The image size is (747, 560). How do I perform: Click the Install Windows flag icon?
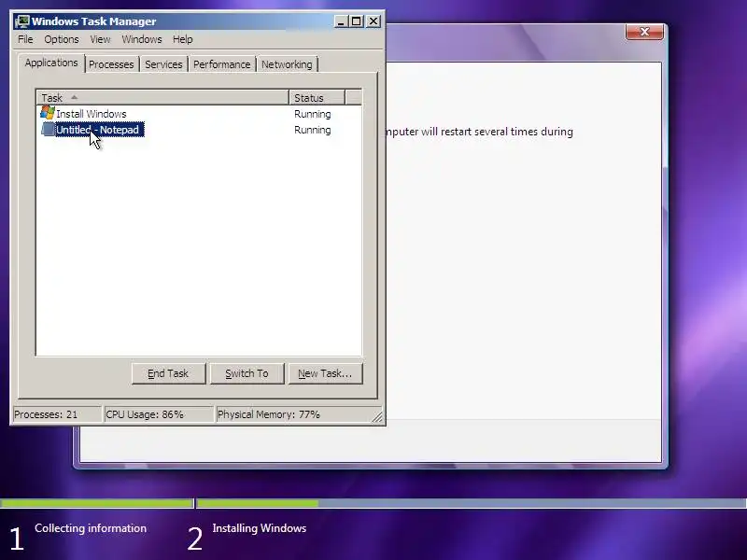pos(48,113)
